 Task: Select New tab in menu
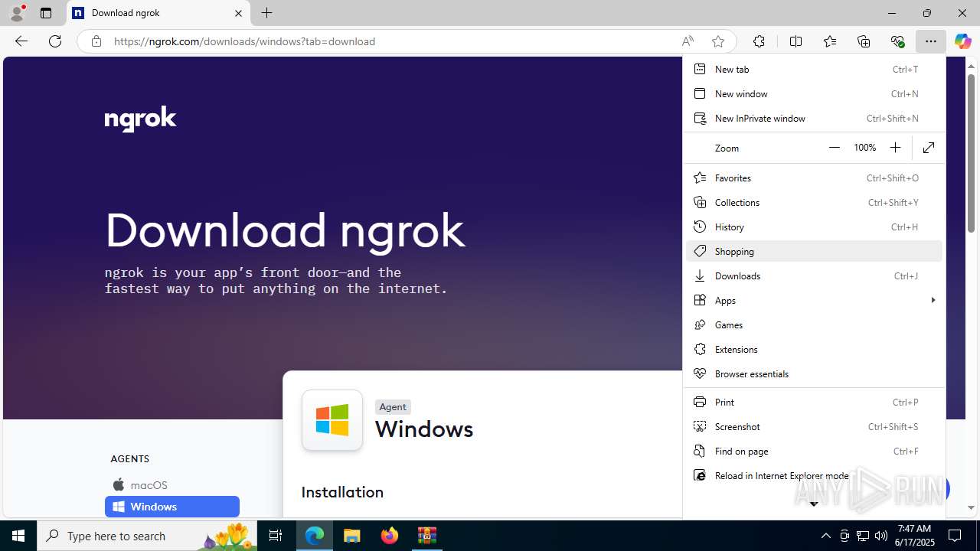814,69
